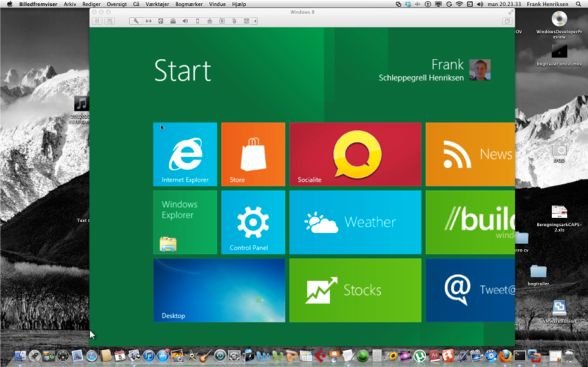Viewport: 588px width, 367px height.
Task: Open the Hjælp menu
Action: 239,4
